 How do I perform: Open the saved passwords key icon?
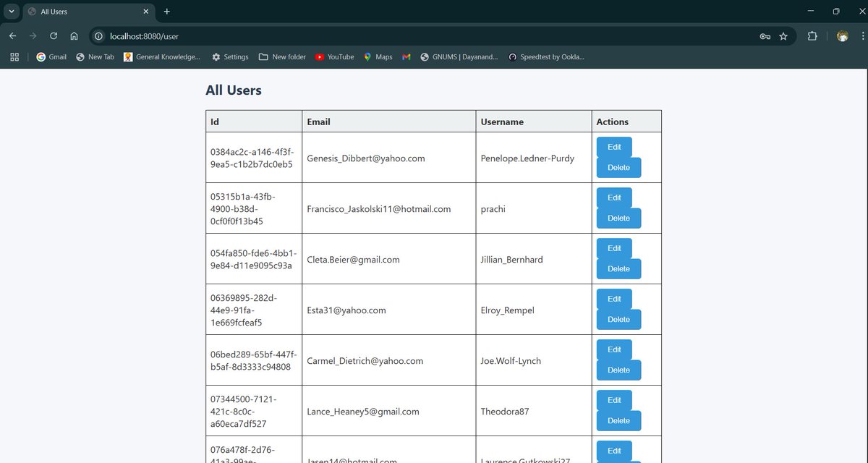click(x=765, y=36)
